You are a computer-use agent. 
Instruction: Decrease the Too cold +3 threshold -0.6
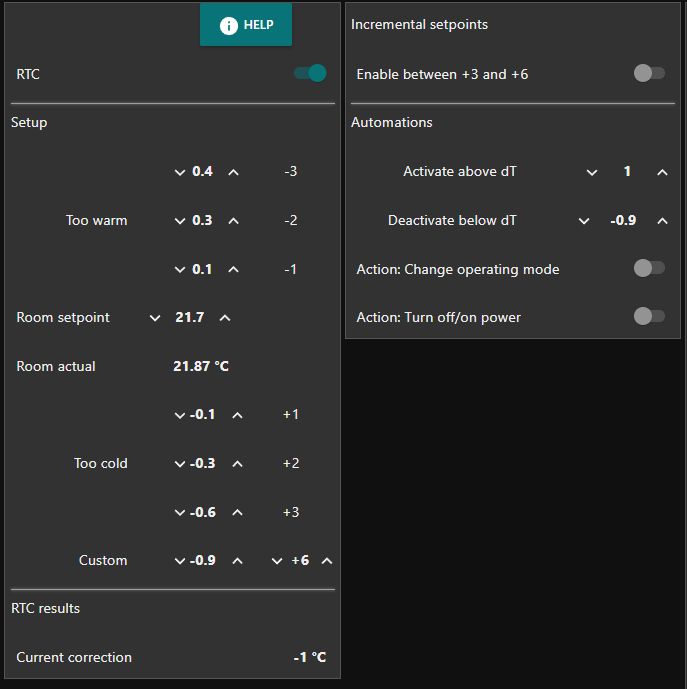[x=180, y=513]
